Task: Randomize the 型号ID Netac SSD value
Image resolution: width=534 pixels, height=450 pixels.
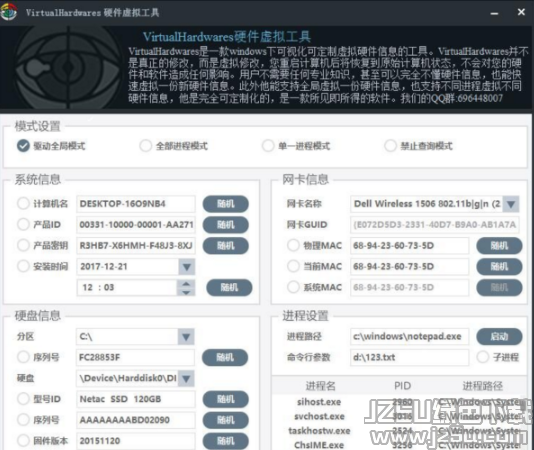Action: tap(225, 399)
